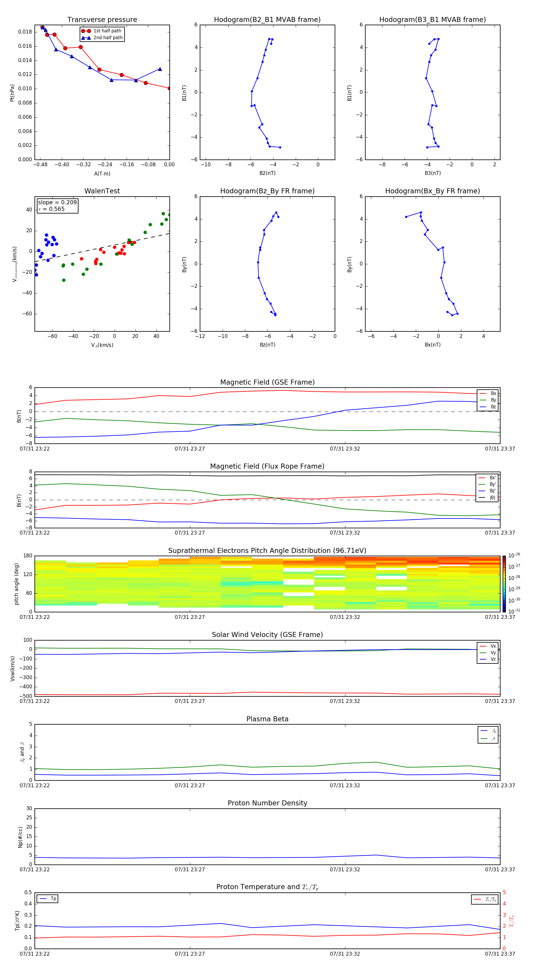535x980 pixels.
Task: Click 'Bx' in the GSE magnetic field legend
Action: coord(493,393)
